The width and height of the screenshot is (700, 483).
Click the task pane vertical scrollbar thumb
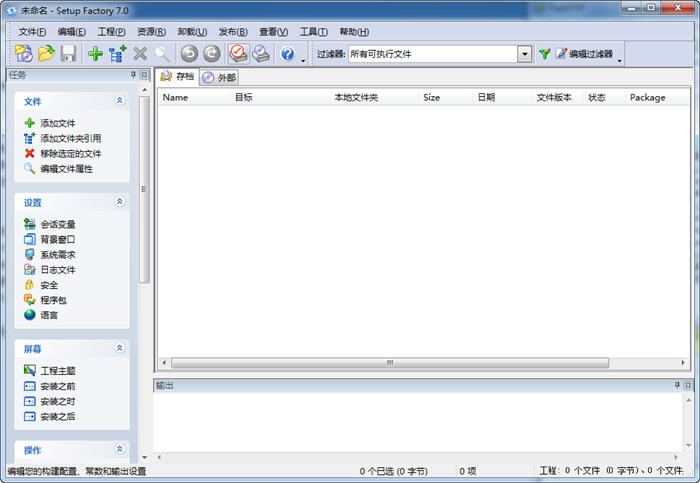pyautogui.click(x=144, y=189)
